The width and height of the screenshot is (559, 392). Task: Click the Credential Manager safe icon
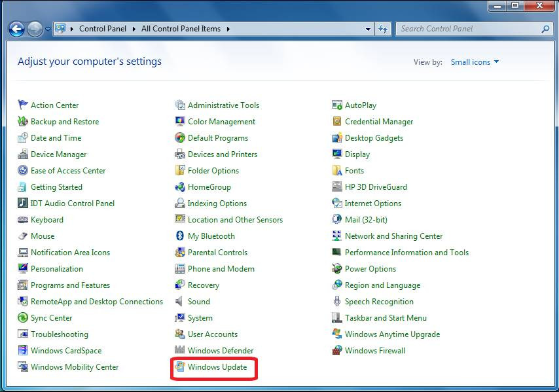point(337,121)
